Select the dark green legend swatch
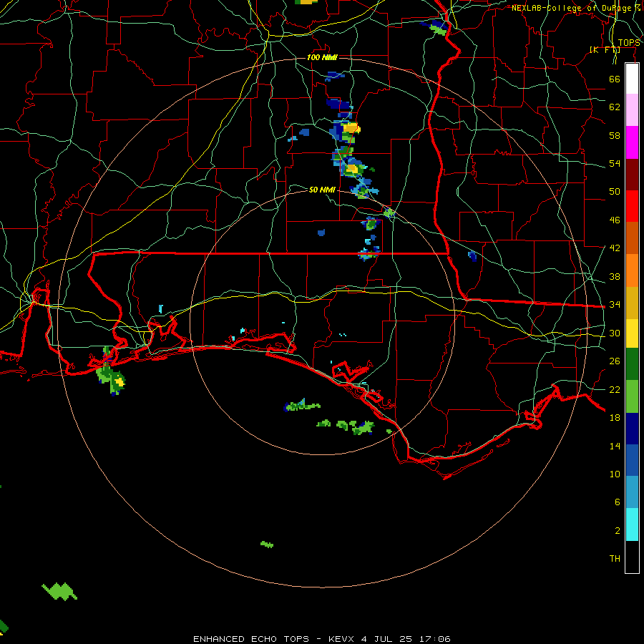Screen dimensions: 644x644 [632, 364]
